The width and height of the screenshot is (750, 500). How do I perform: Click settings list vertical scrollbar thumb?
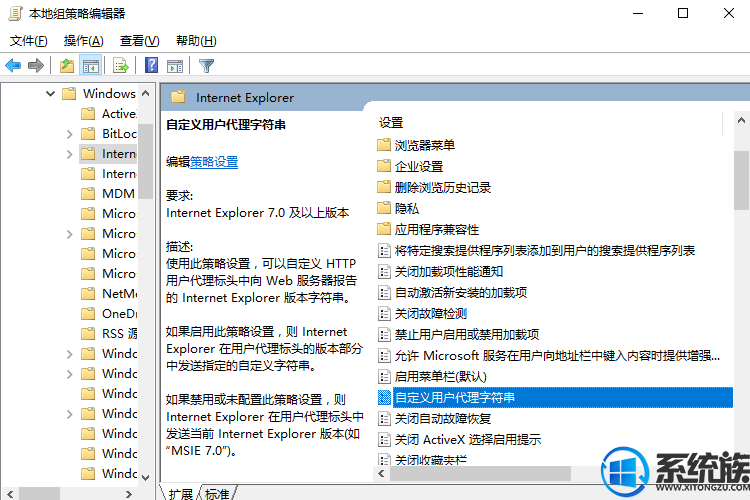(x=741, y=180)
